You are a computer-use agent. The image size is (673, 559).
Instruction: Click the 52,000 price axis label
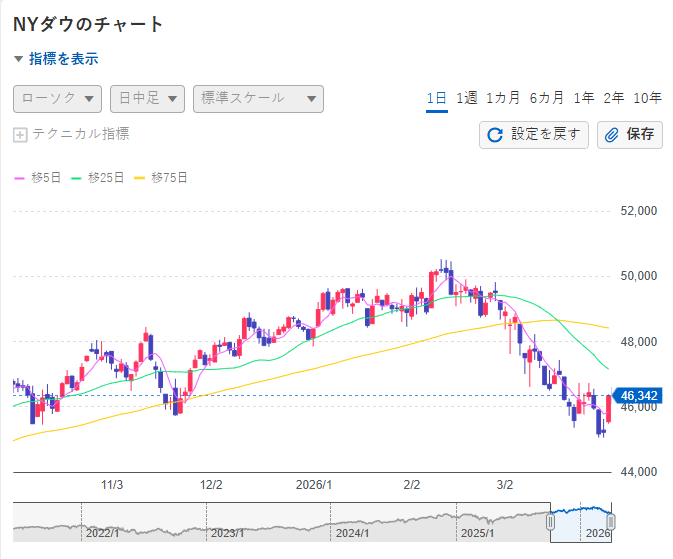pos(639,211)
